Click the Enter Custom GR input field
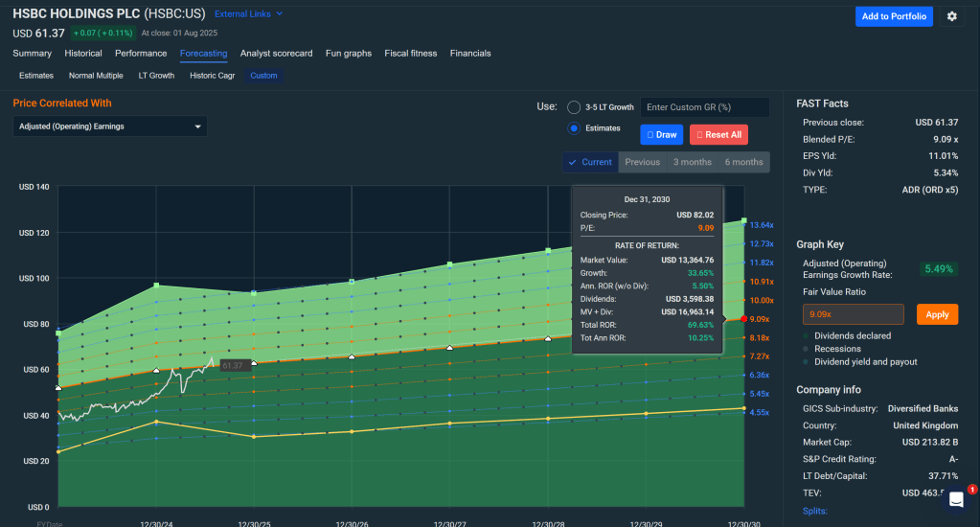The width and height of the screenshot is (980, 527). [x=703, y=107]
